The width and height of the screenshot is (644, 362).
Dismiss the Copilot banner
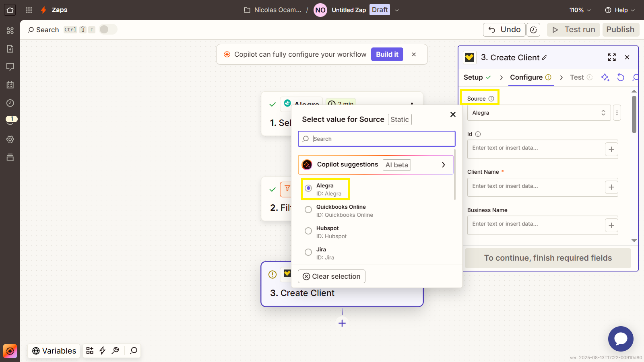click(414, 54)
